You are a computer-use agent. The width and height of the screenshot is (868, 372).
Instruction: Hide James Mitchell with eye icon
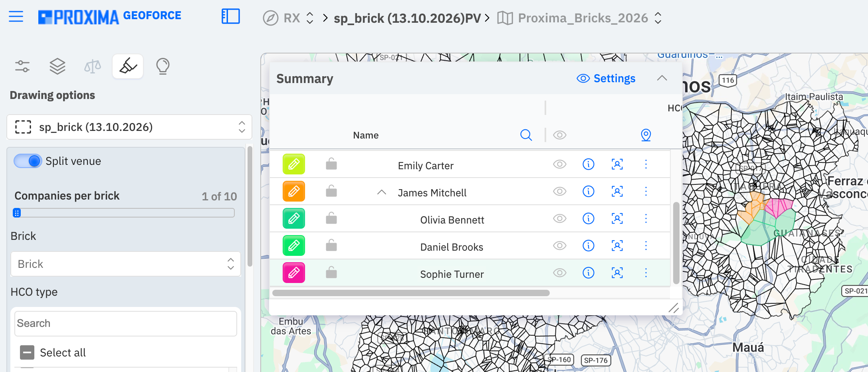[560, 191]
